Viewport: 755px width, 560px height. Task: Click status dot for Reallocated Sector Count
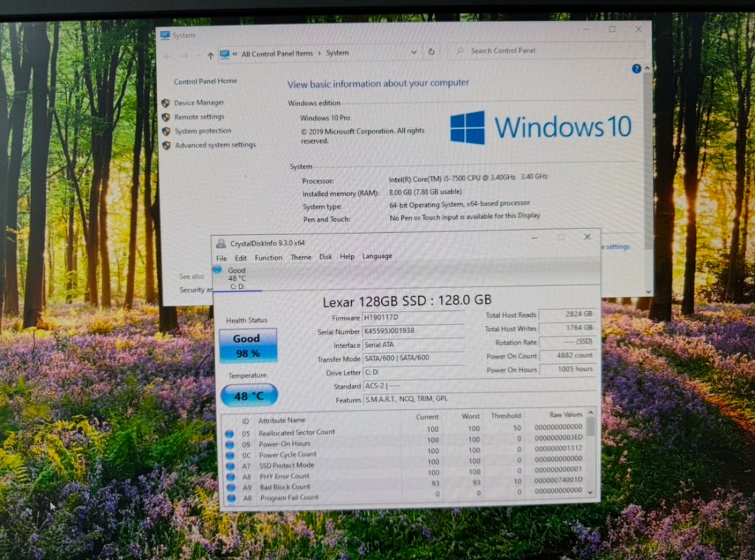(x=229, y=433)
